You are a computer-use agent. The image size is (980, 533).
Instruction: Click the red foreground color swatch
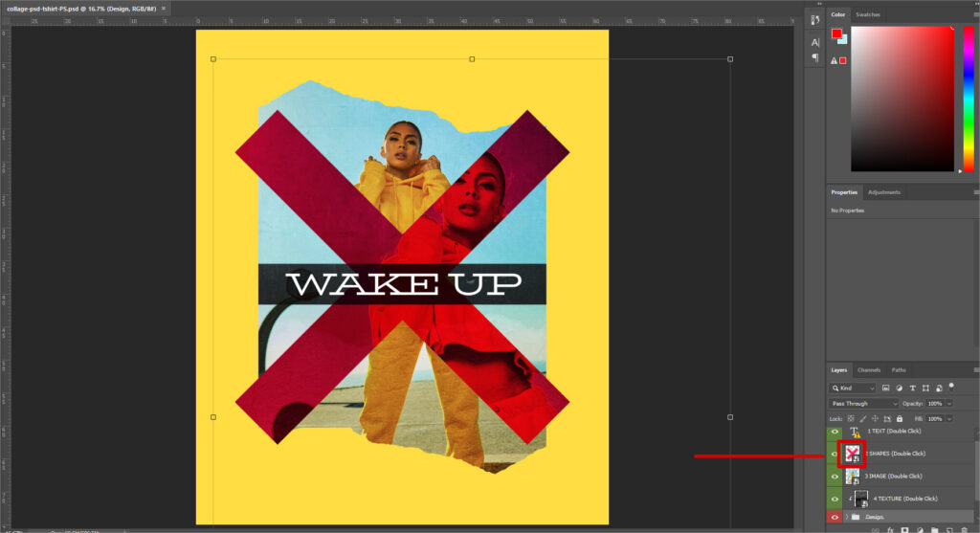click(x=836, y=33)
